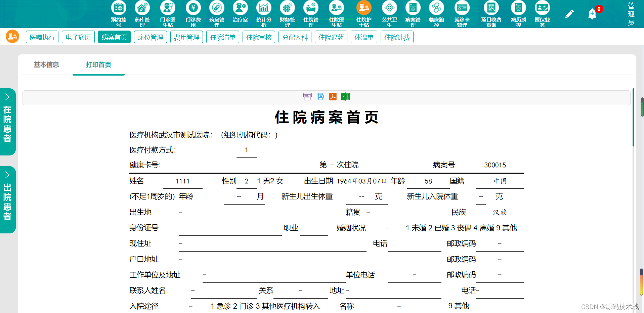Open the 床位管理 menu button
644x313 pixels.
[x=151, y=37]
